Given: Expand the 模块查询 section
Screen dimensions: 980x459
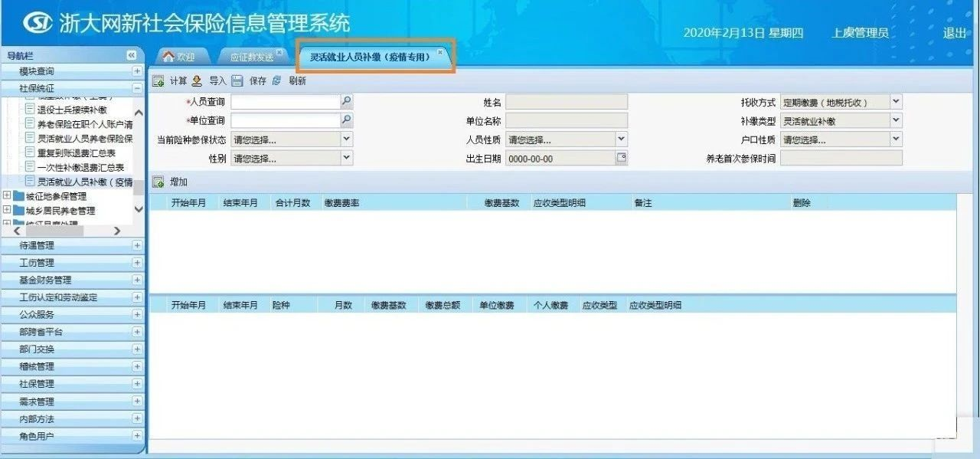Looking at the screenshot, I should [137, 71].
